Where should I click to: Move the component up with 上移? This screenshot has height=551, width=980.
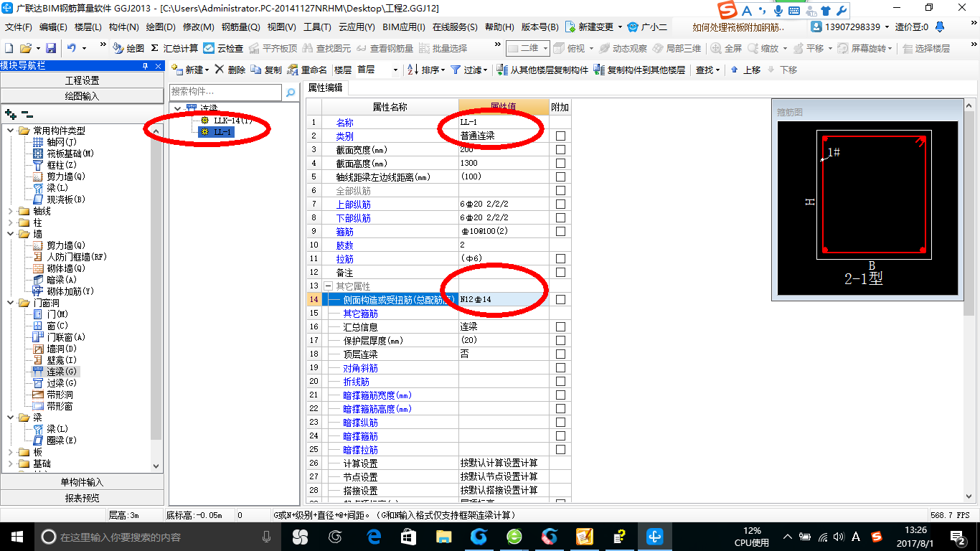tap(745, 70)
